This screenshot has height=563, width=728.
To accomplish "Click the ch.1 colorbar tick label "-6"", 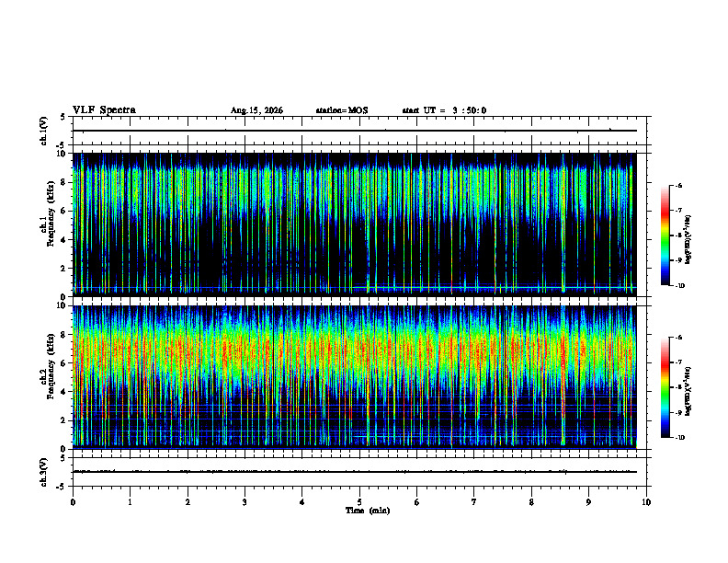I will (678, 186).
